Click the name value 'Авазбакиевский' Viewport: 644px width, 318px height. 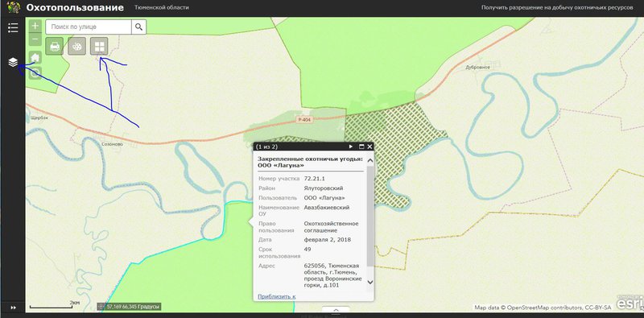click(x=327, y=208)
